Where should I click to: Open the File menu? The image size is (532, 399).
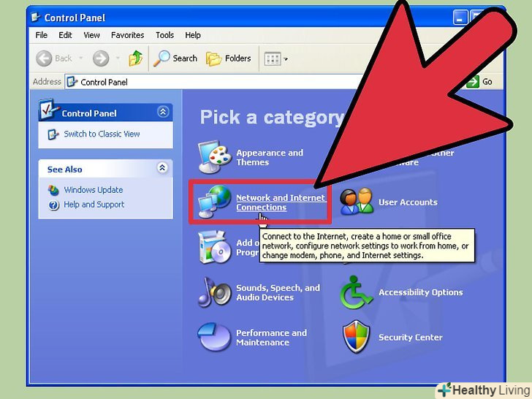42,35
